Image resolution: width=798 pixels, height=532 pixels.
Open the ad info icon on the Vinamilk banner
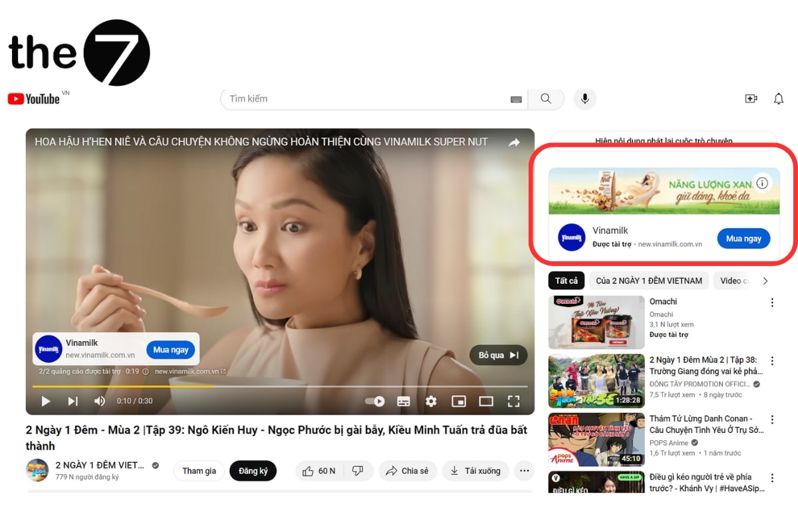[761, 182]
